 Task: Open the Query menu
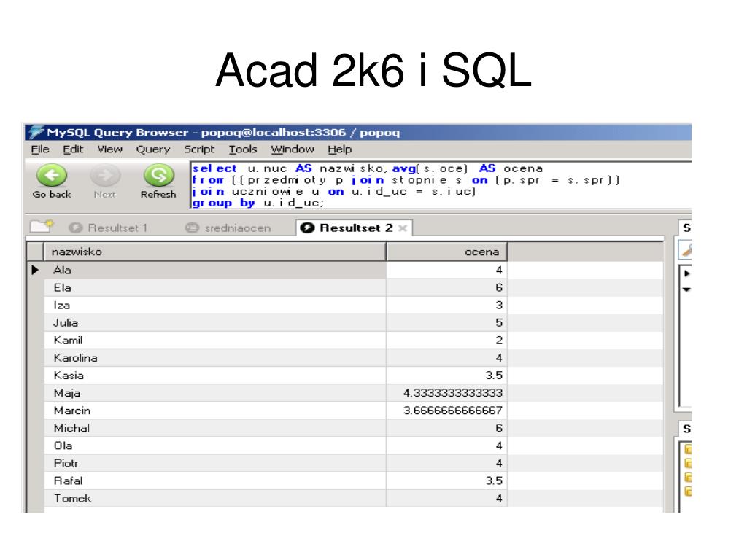click(153, 149)
